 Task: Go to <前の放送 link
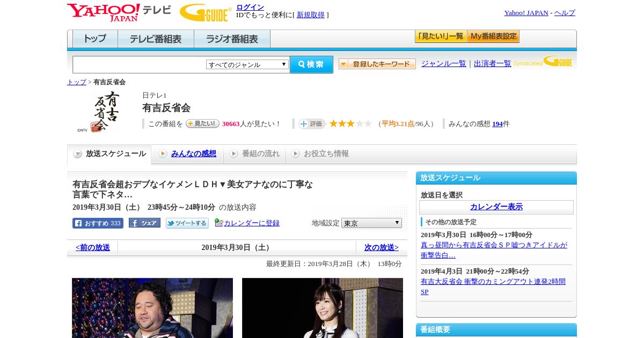(x=93, y=248)
